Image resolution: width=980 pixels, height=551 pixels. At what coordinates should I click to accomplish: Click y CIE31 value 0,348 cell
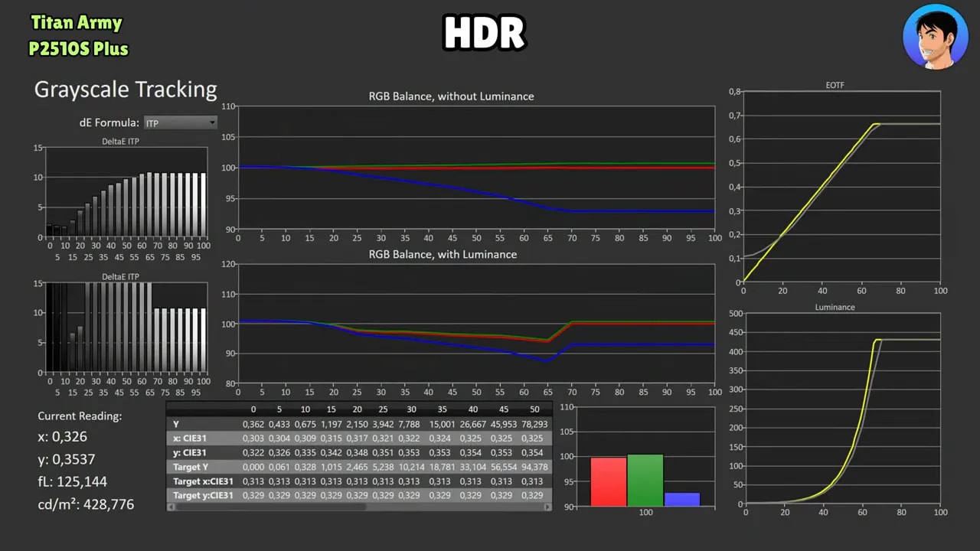[358, 453]
